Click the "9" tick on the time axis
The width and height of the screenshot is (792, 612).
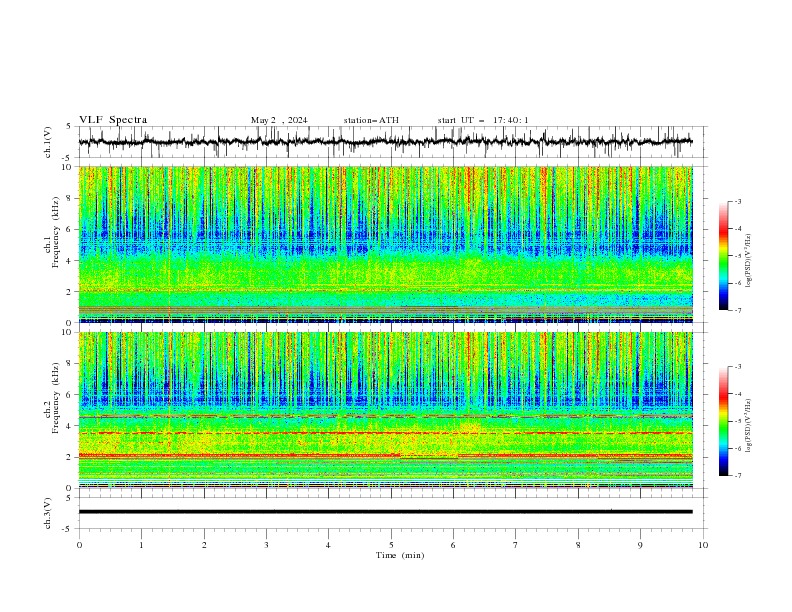pyautogui.click(x=640, y=545)
